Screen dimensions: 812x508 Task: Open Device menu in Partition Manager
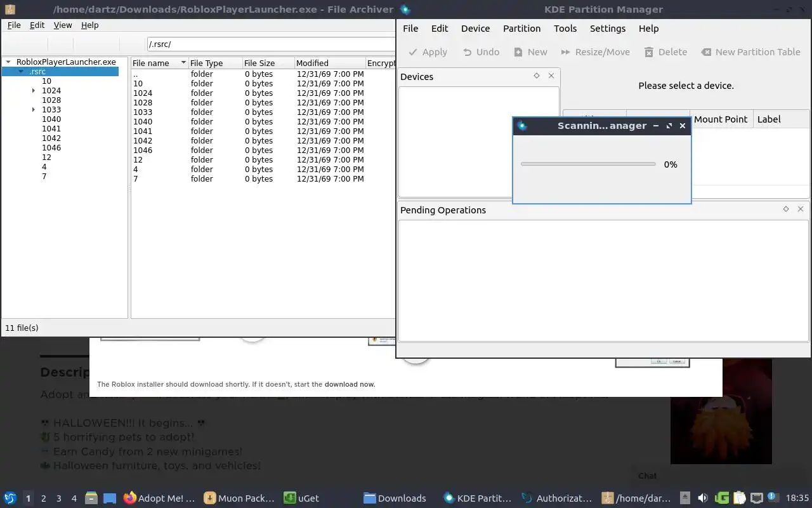coord(475,28)
